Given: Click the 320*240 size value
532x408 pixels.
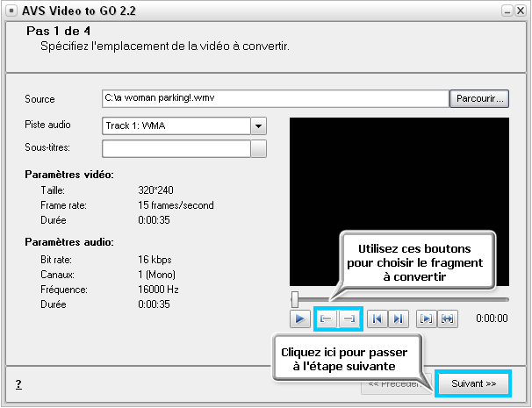Looking at the screenshot, I should 155,190.
